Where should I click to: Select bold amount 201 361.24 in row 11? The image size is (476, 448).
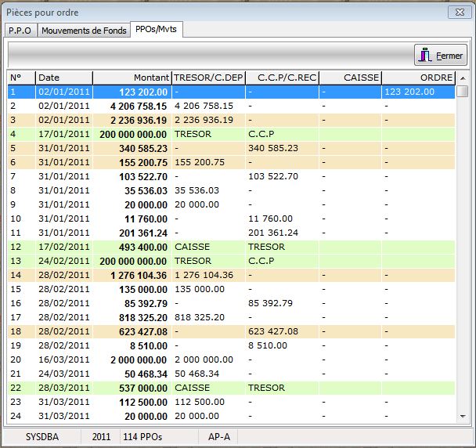click(x=143, y=233)
